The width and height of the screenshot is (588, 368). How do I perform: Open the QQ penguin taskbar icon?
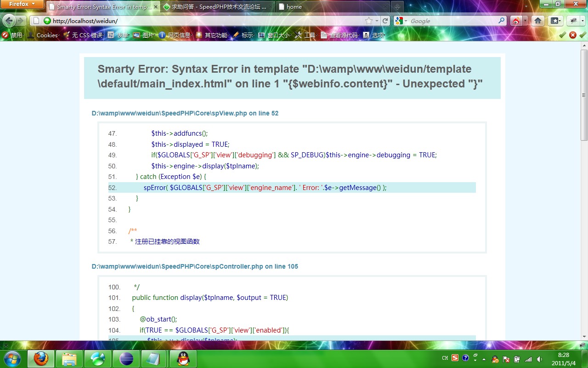(183, 358)
